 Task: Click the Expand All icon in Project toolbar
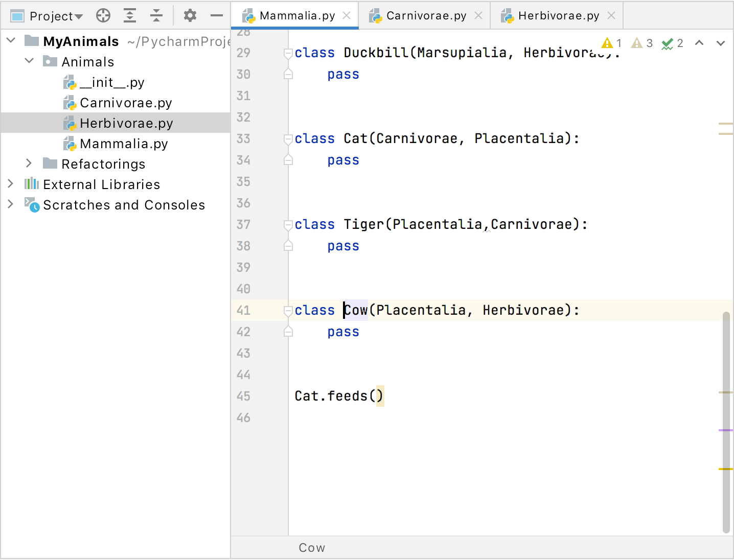point(130,16)
